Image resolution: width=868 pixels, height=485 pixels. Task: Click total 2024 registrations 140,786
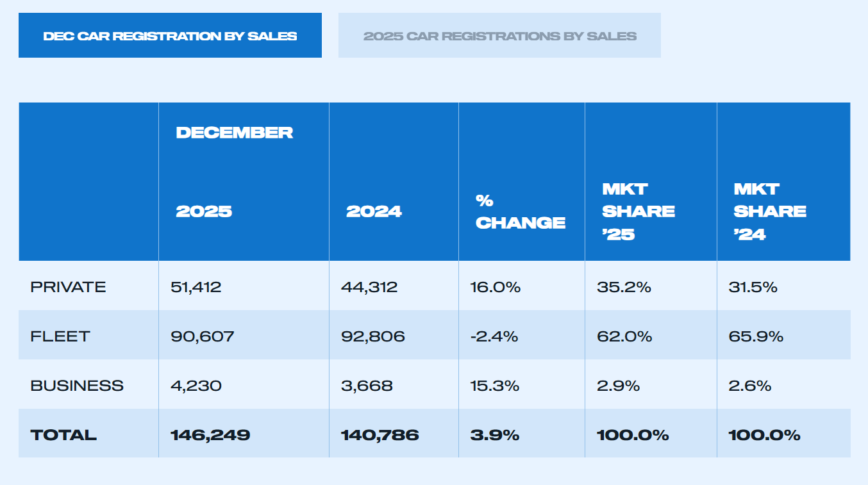[380, 434]
